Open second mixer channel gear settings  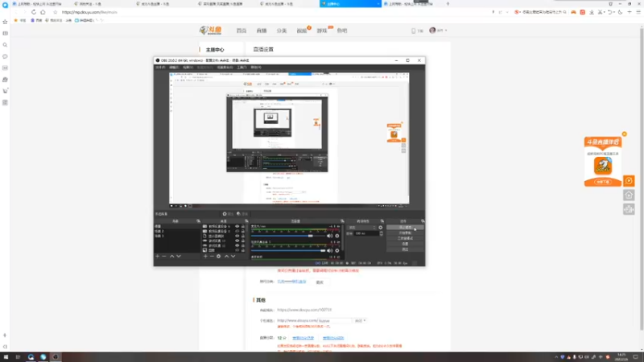(x=337, y=250)
